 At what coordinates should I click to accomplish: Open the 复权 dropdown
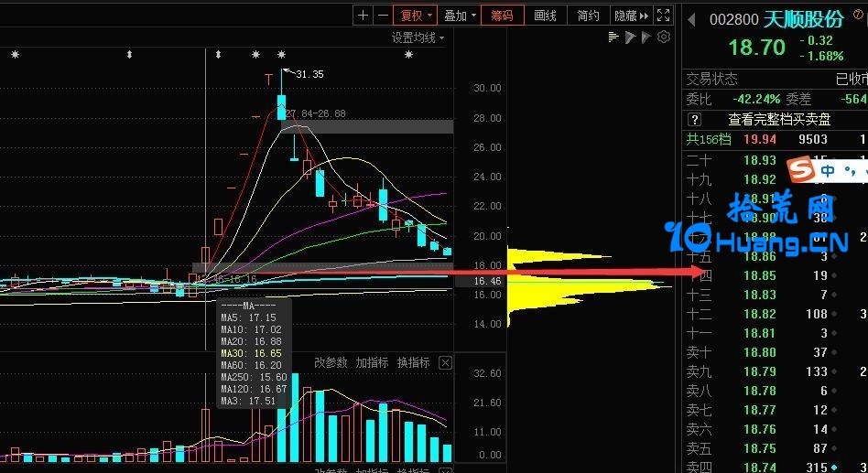point(416,16)
